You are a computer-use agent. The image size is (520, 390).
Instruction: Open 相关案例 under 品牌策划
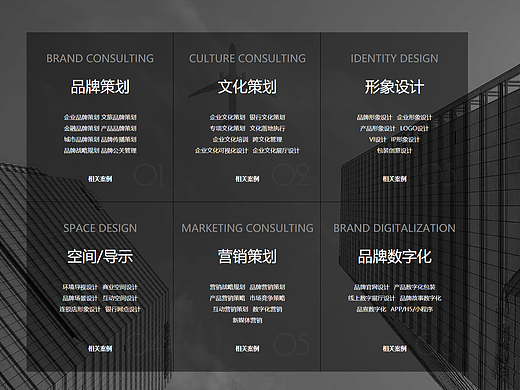(x=100, y=179)
